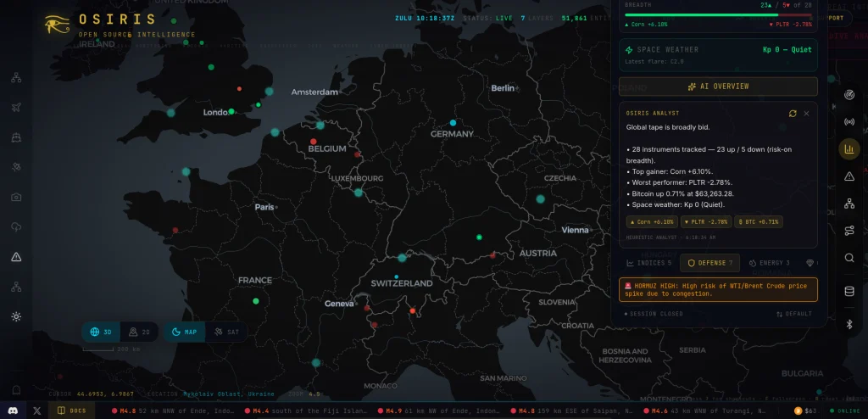Click the warning triangle icon in left sidebar
Image resolution: width=868 pixels, height=419 pixels.
pos(16,257)
